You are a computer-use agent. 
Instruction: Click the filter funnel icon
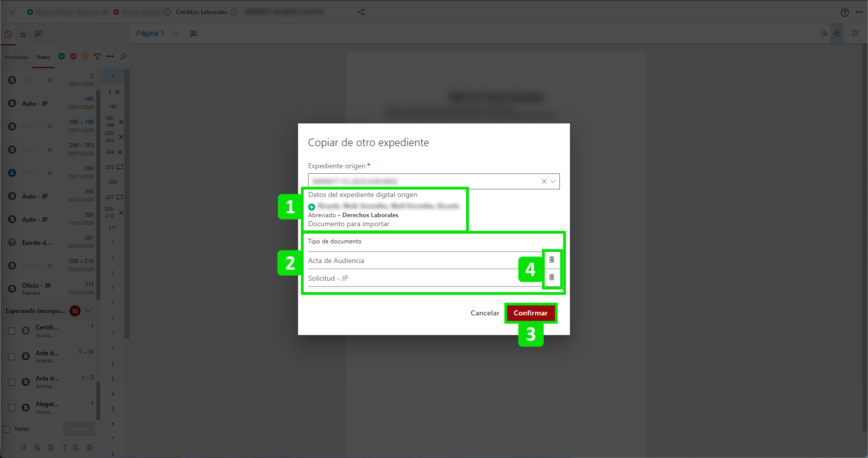(x=97, y=57)
